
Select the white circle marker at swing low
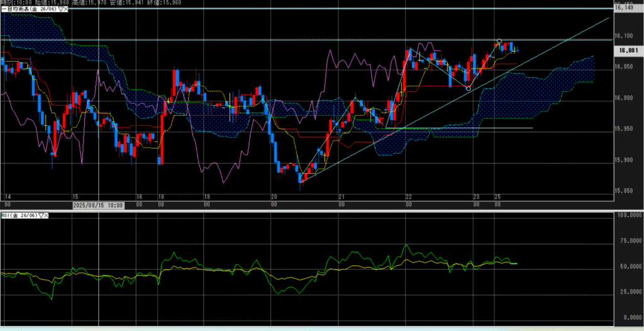point(469,89)
